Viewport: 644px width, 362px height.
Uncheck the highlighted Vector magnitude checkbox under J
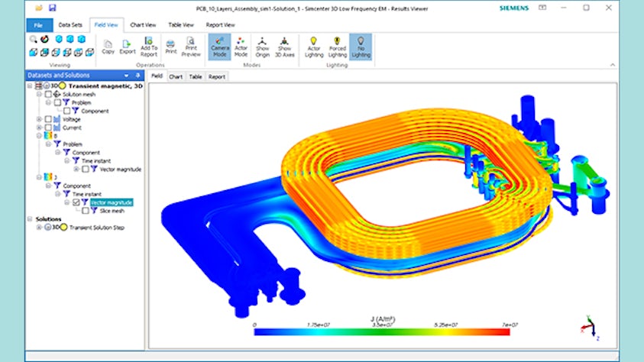pos(76,202)
